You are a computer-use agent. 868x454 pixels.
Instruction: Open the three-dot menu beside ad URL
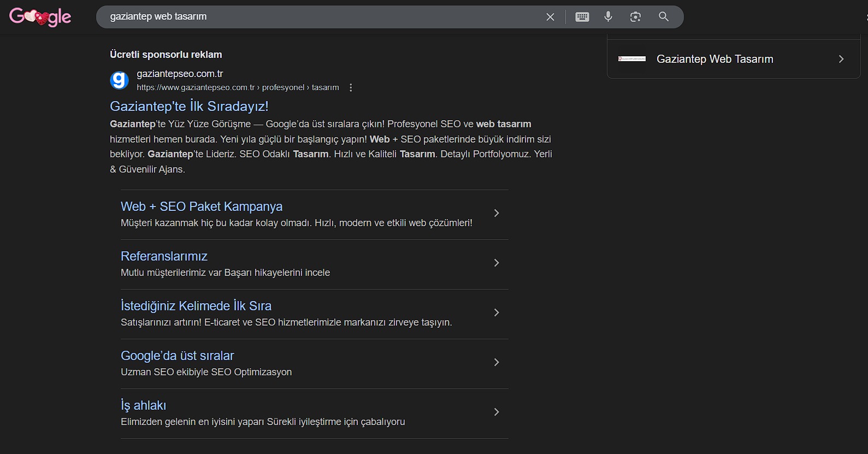point(351,87)
